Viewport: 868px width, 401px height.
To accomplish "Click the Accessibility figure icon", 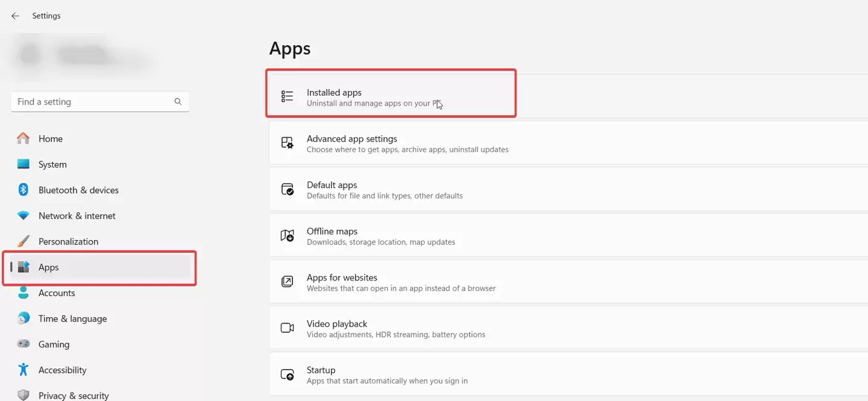I will pos(24,370).
